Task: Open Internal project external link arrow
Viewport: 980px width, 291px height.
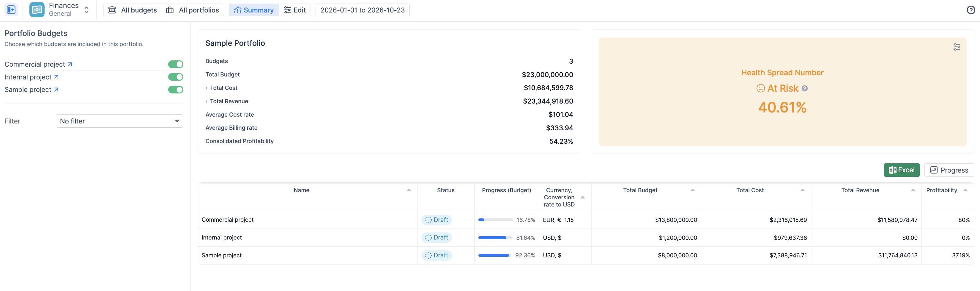Action: (56, 77)
